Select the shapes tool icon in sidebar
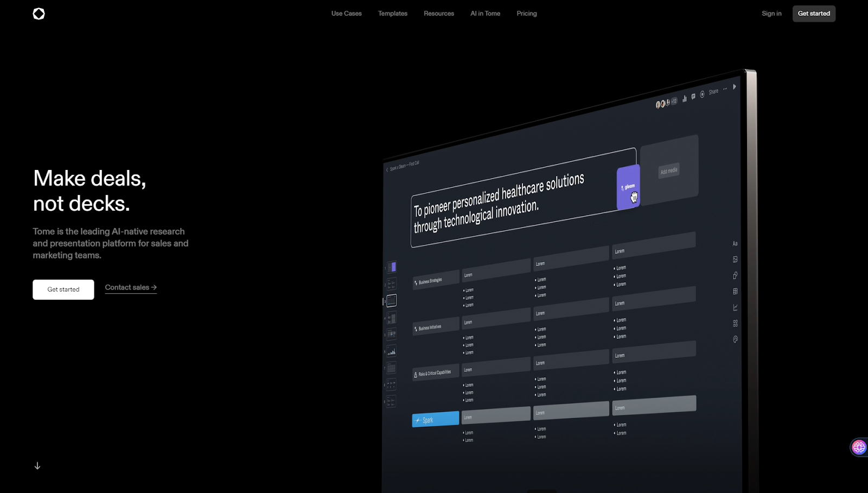The width and height of the screenshot is (868, 493). tap(735, 275)
